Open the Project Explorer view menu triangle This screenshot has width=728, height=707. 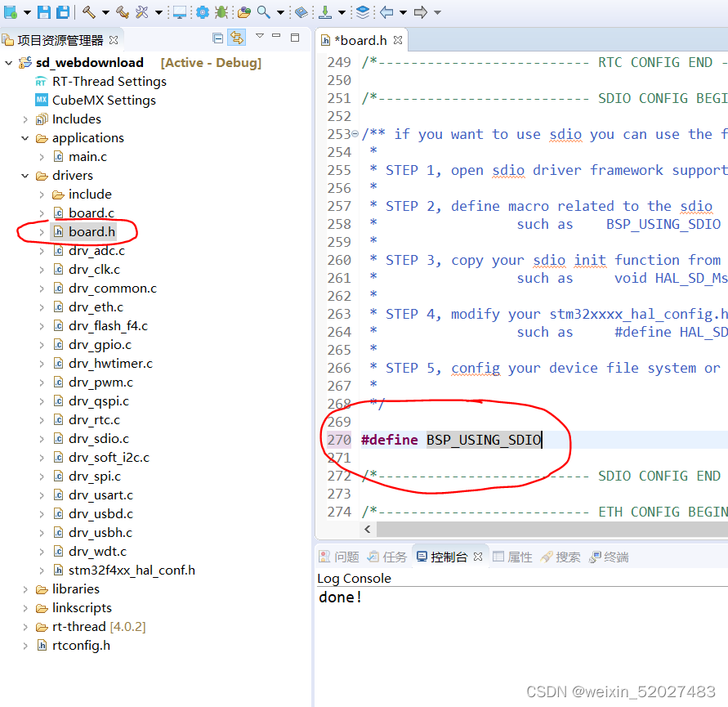[x=260, y=36]
